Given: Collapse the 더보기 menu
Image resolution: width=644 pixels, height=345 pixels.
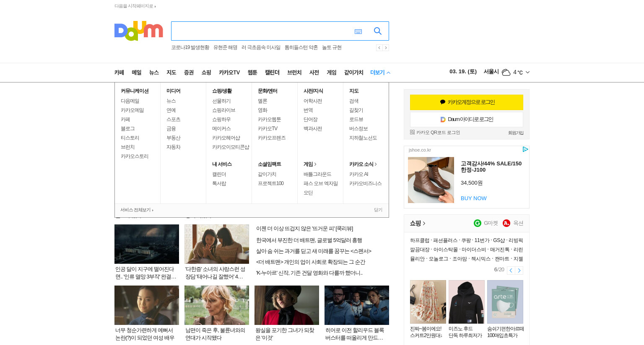Looking at the screenshot, I should coord(380,72).
